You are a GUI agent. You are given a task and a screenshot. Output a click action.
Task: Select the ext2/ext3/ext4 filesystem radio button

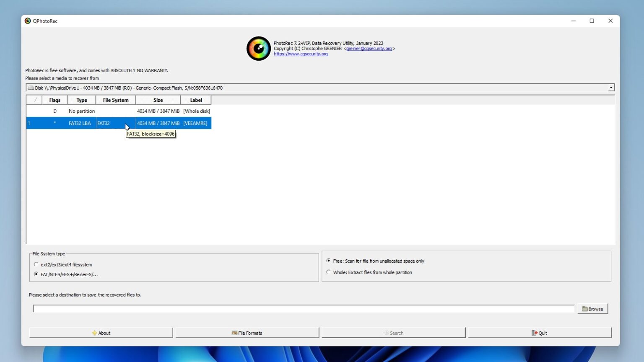tap(36, 264)
